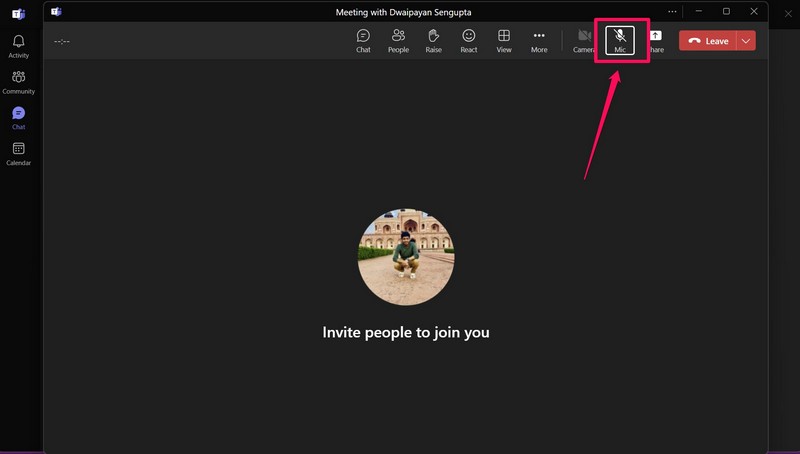Viewport: 800px width, 454px height.
Task: Open the React emoji options
Action: (468, 41)
